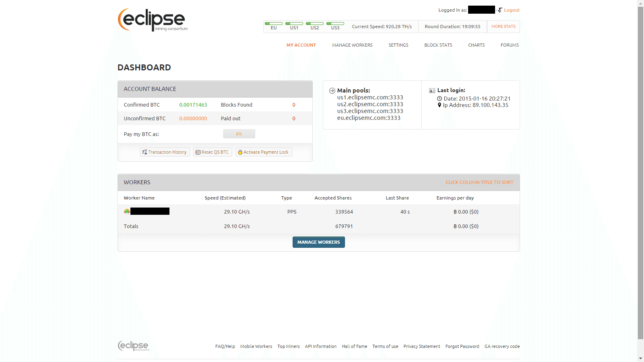Go to Settings in navigation
644x362 pixels.
(x=398, y=45)
